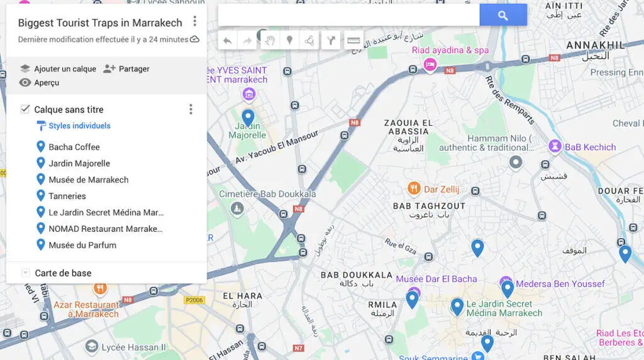Select Bacha Coffee in the list
The image size is (644, 360).
tap(74, 147)
